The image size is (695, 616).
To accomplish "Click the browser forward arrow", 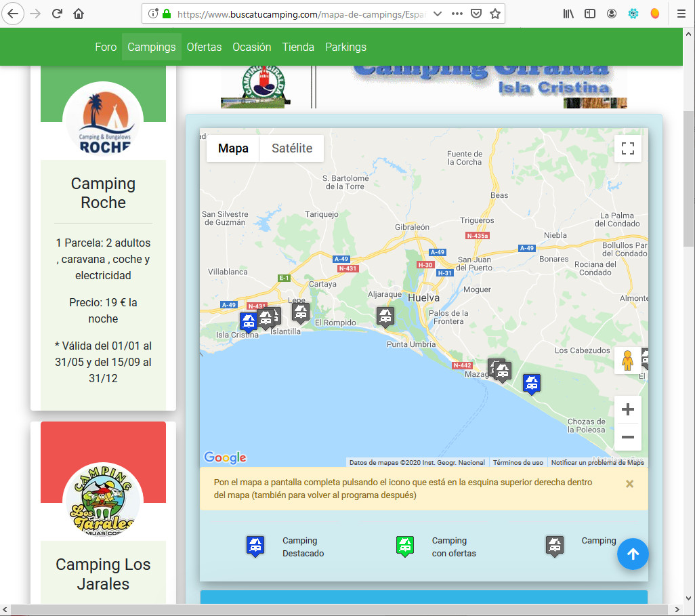I will coord(35,14).
